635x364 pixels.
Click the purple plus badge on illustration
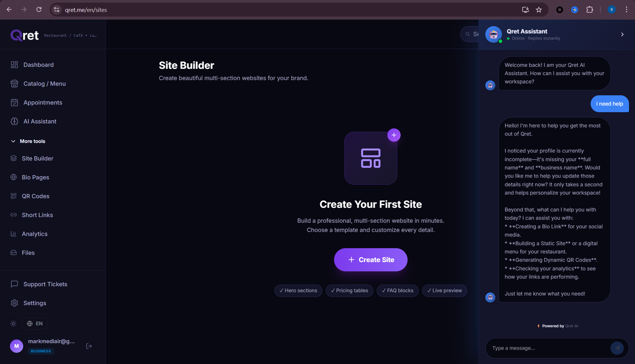pyautogui.click(x=394, y=135)
